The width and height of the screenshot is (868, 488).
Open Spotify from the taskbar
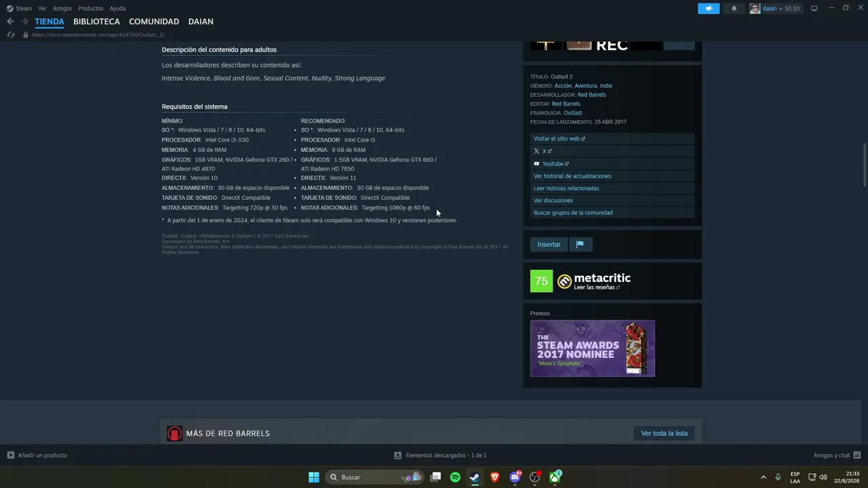coord(455,477)
